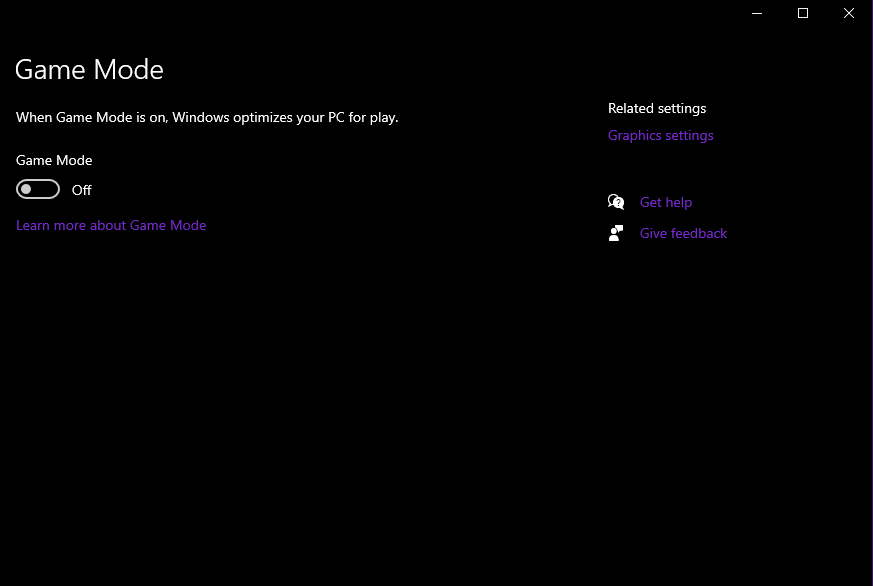This screenshot has width=873, height=586.
Task: Maximize the Settings window
Action: pyautogui.click(x=803, y=13)
